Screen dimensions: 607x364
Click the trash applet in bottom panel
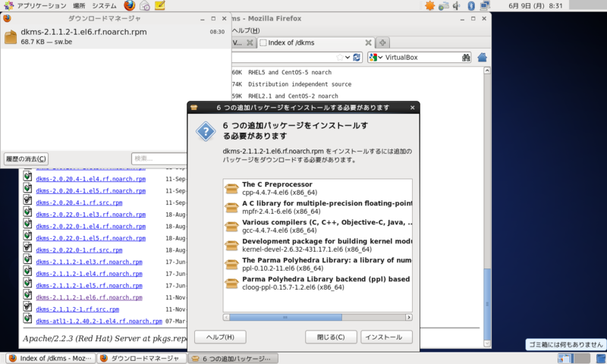coord(601,358)
